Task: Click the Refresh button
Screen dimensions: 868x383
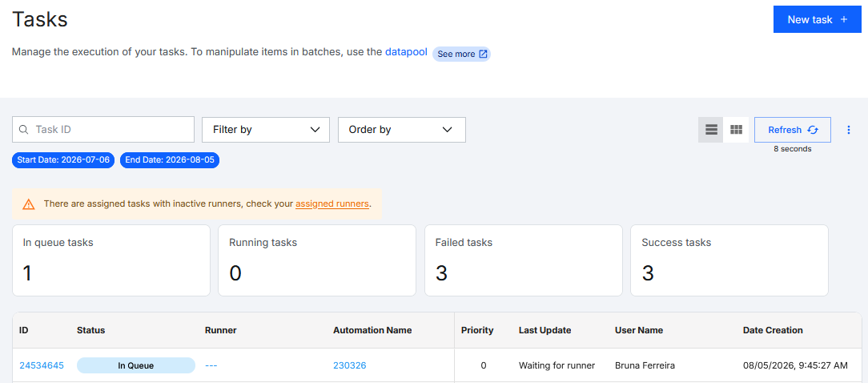Action: (793, 130)
